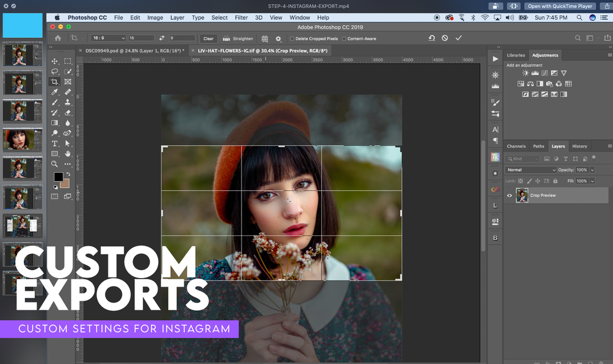Open the Fill slider dropdown arrow
Image resolution: width=613 pixels, height=364 pixels.
coord(592,181)
